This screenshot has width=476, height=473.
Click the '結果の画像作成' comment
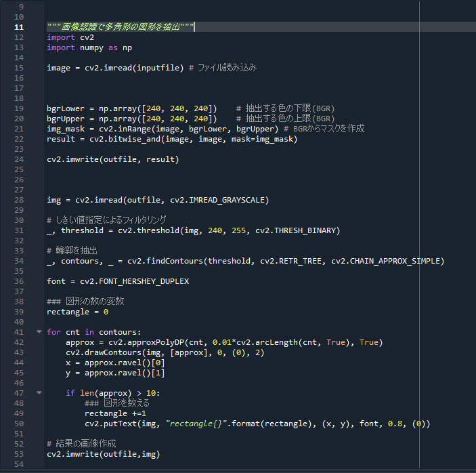(85, 443)
